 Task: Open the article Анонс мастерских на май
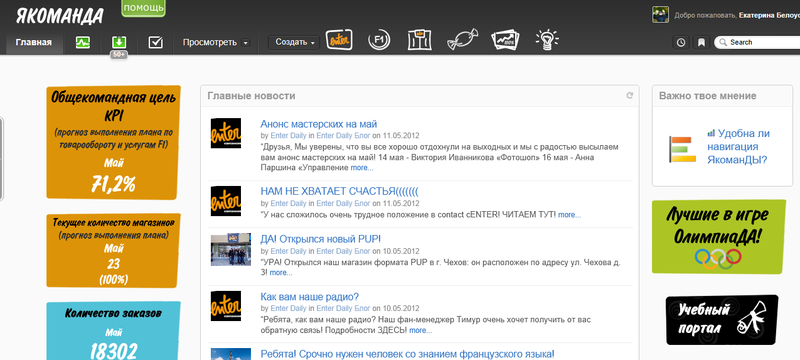318,124
